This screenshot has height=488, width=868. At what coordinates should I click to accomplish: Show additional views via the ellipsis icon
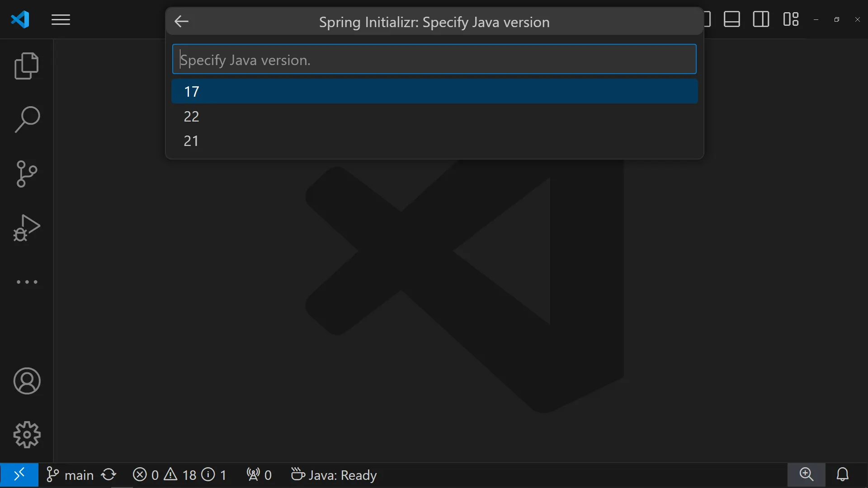27,282
